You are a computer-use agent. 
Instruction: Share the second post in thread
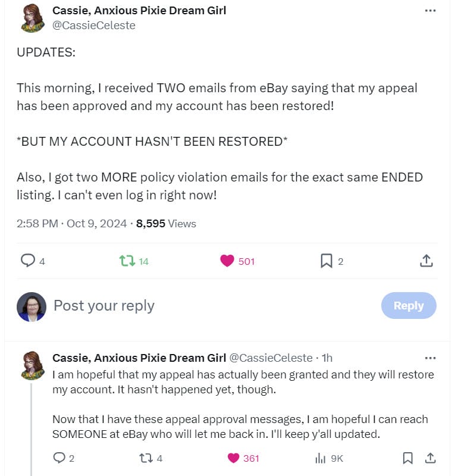[430, 458]
